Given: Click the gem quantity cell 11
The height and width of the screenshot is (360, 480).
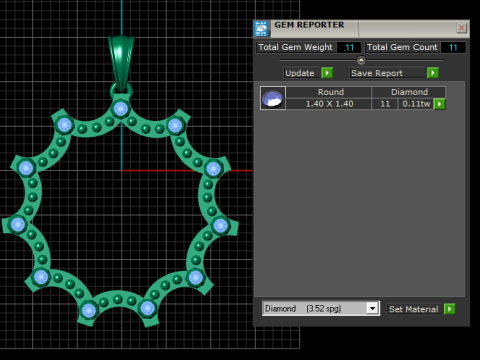Looking at the screenshot, I should 385,104.
